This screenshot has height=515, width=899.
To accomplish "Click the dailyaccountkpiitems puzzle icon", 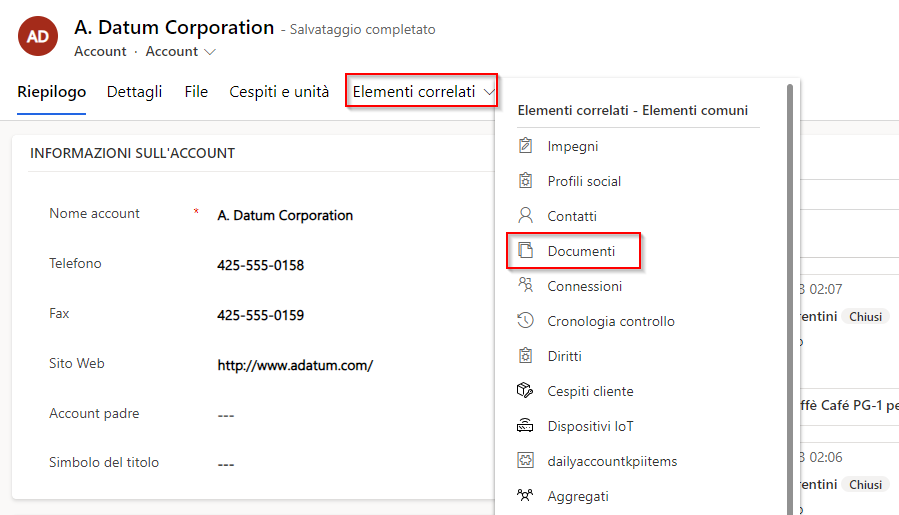I will [x=525, y=461].
